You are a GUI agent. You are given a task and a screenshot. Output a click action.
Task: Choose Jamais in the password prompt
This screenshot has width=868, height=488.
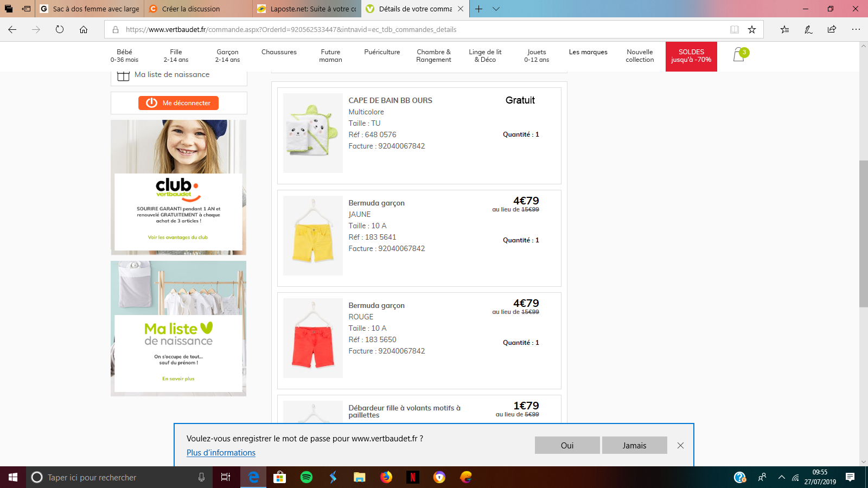pos(634,445)
